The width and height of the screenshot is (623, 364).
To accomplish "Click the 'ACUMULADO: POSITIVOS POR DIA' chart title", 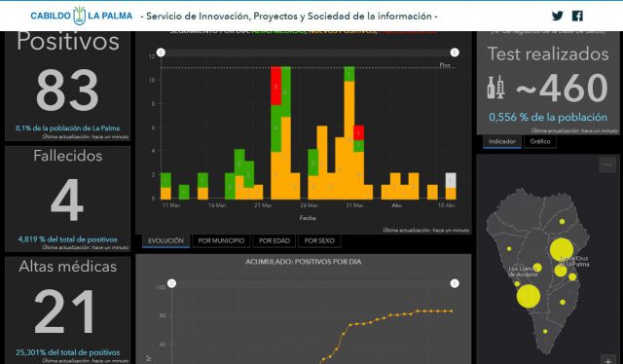I will [x=303, y=262].
